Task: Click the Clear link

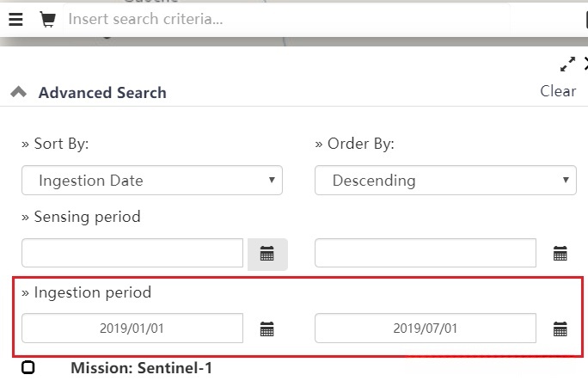Action: pos(558,91)
